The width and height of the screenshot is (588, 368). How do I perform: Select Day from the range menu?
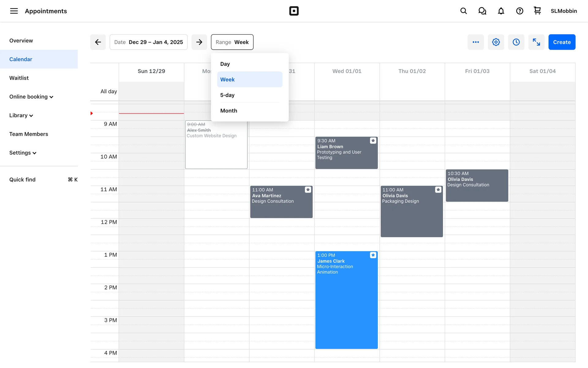225,64
